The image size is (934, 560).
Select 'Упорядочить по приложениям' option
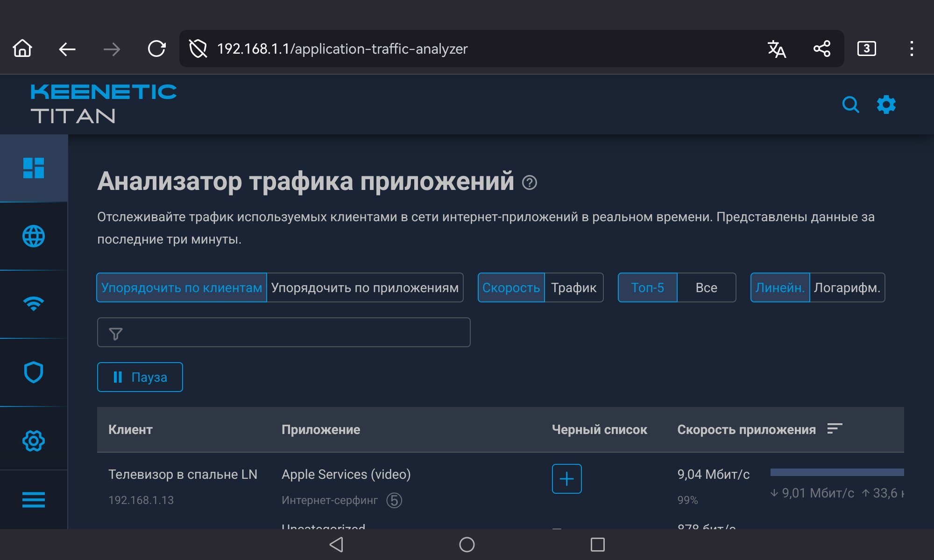click(365, 287)
